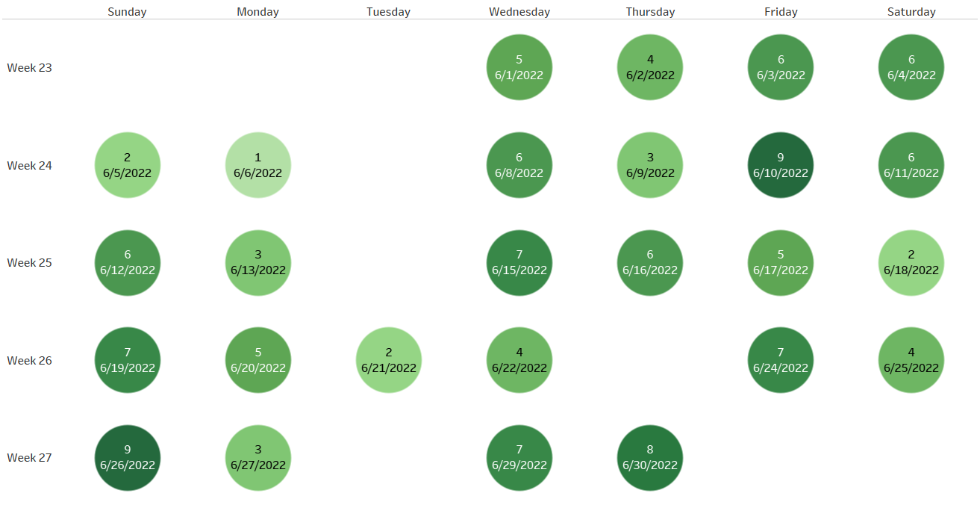Click the 6/24/2022 Friday circle
Viewport: 980px width, 505px height.
(781, 360)
